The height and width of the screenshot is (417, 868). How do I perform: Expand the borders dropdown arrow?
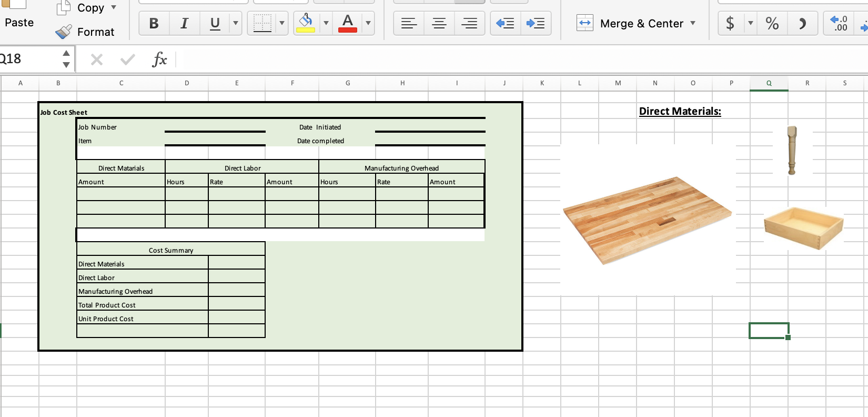282,23
